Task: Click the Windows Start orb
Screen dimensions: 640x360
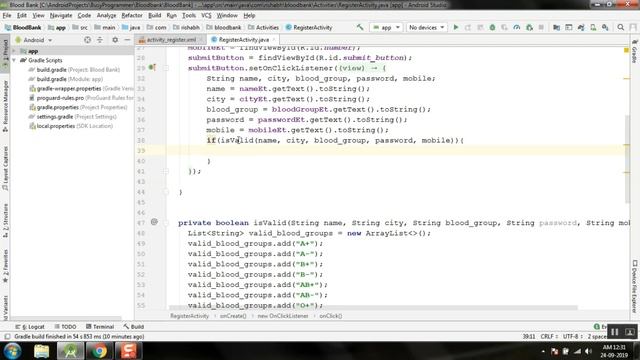Action: pos(13,351)
